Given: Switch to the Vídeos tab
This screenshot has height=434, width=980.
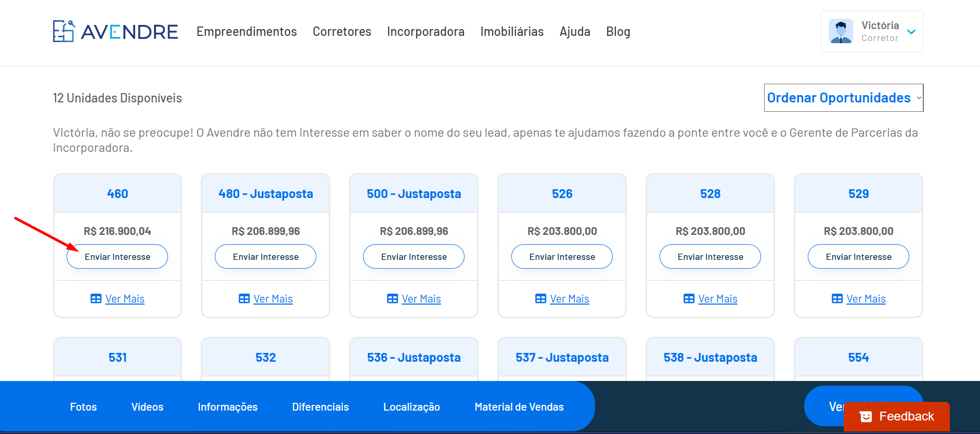Looking at the screenshot, I should [147, 407].
